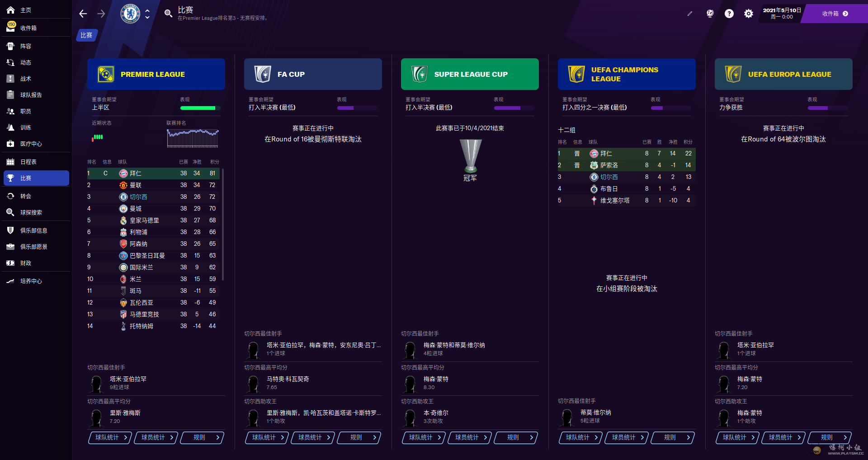The height and width of the screenshot is (460, 868).
Task: Open 蒂莫·维尔纳 Champions League top scorer
Action: 596,413
